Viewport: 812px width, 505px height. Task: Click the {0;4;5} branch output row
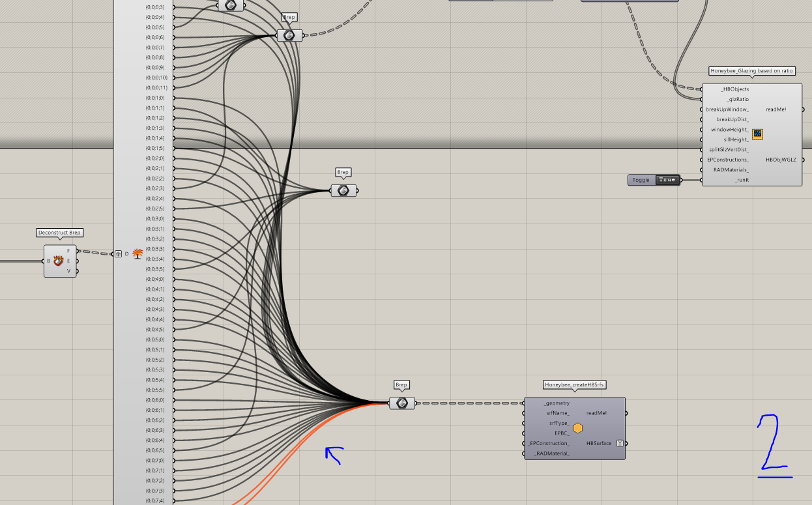(155, 329)
